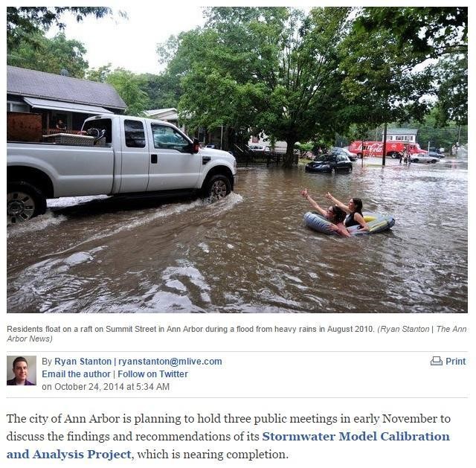Click the 'and Analysis Project' link text
The height and width of the screenshot is (468, 476).
[x=68, y=455]
